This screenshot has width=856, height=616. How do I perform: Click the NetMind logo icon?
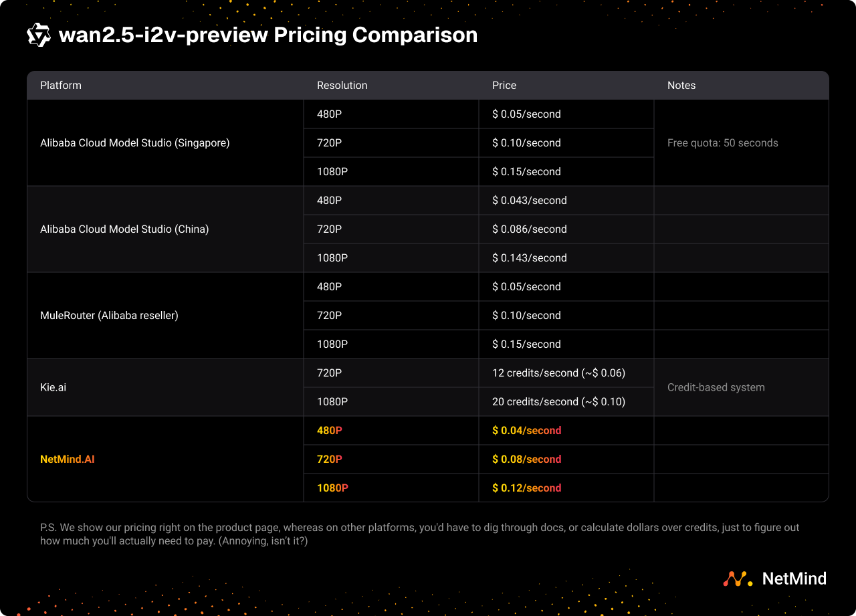point(738,579)
